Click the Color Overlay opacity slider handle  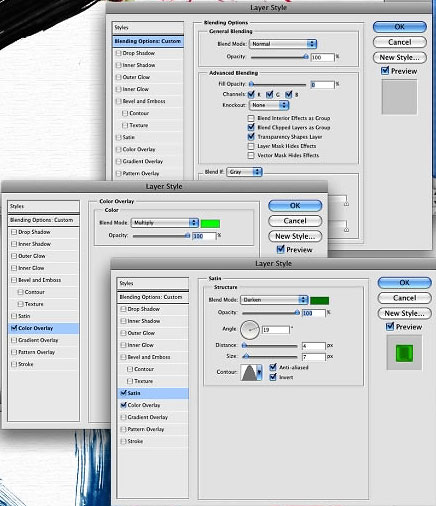point(187,236)
